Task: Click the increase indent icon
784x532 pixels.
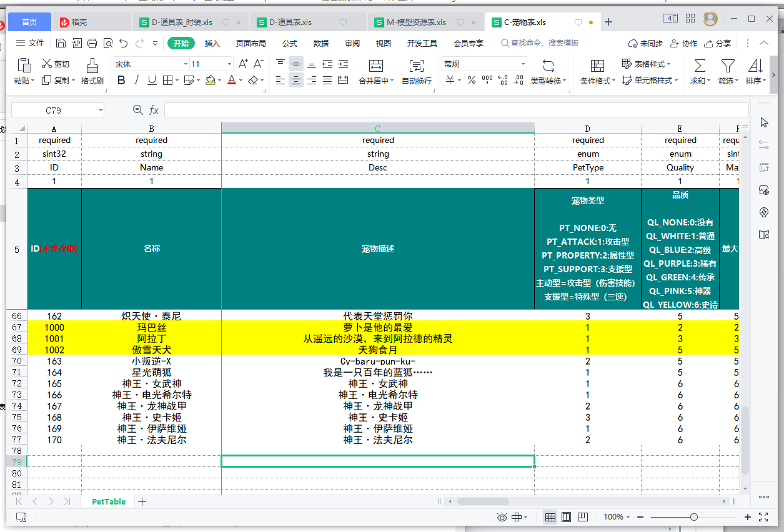Action: 343,64
